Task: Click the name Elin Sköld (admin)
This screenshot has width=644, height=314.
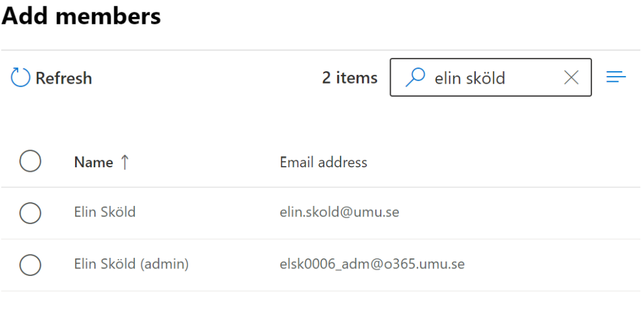Action: (x=131, y=264)
